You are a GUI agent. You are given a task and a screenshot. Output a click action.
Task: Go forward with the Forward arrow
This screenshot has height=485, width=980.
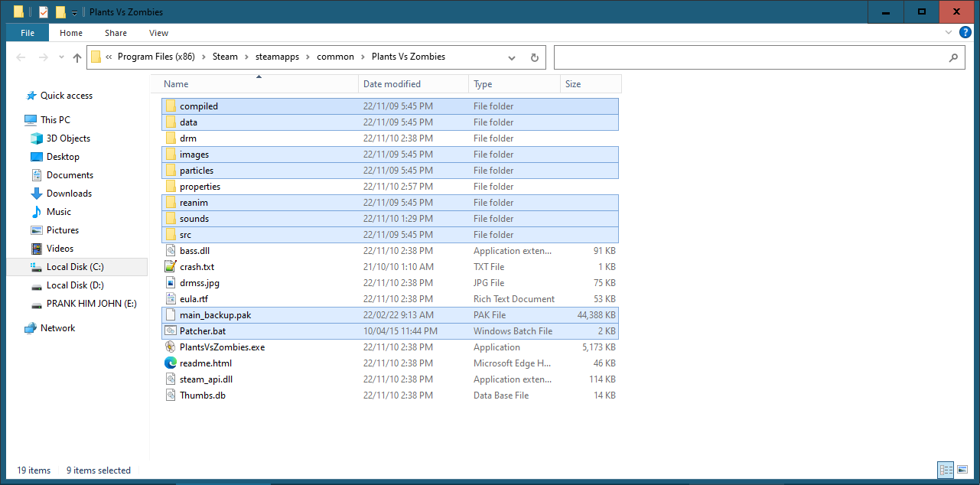coord(44,57)
